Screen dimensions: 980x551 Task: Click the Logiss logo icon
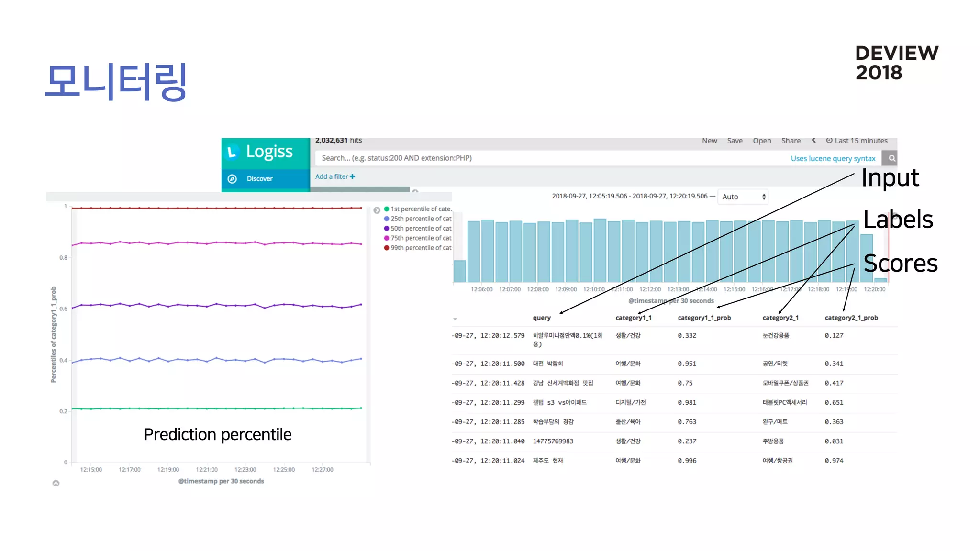click(x=233, y=152)
